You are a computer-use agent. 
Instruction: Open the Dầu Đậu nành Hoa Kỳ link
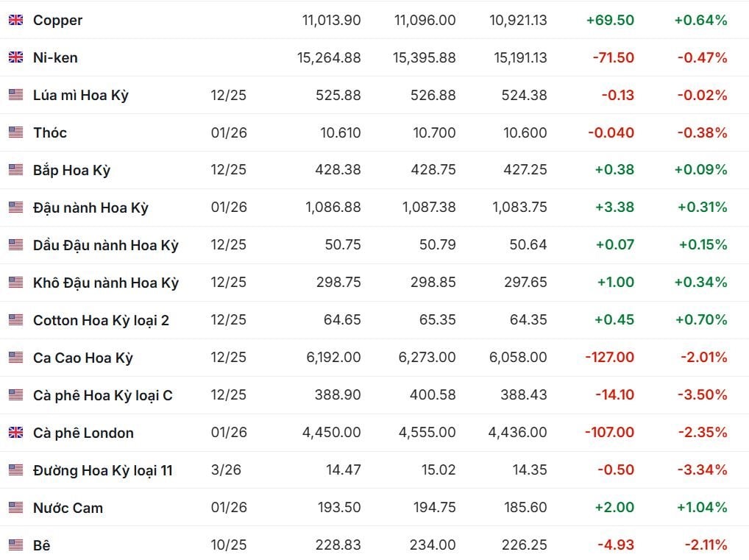tap(105, 245)
